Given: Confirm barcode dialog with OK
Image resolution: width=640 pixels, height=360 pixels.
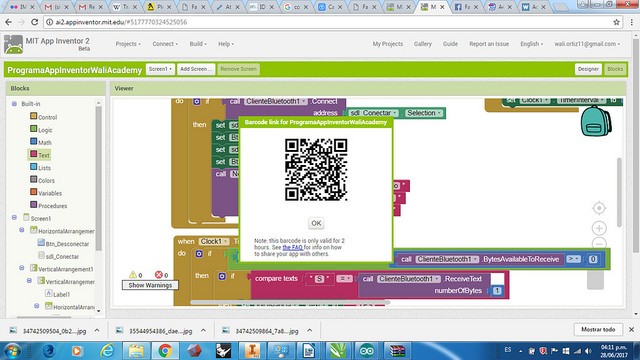Looking at the screenshot, I should pyautogui.click(x=316, y=223).
